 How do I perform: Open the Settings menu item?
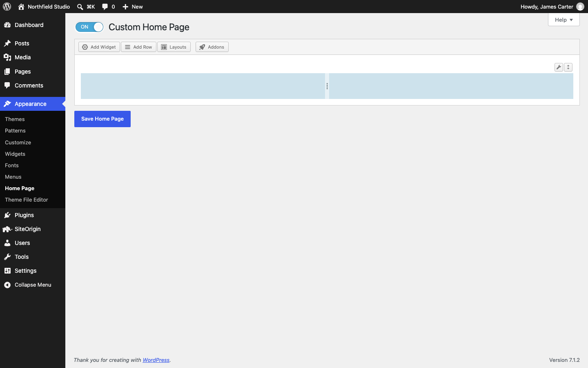(33, 271)
